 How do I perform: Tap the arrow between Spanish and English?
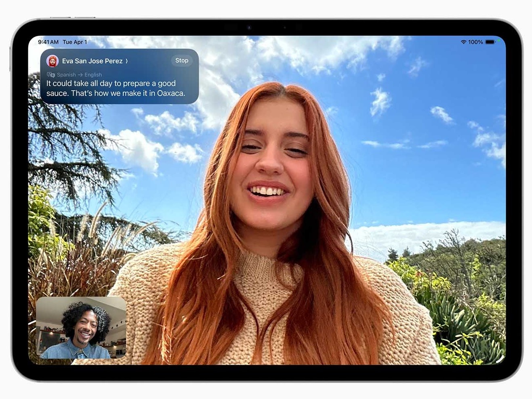80,75
